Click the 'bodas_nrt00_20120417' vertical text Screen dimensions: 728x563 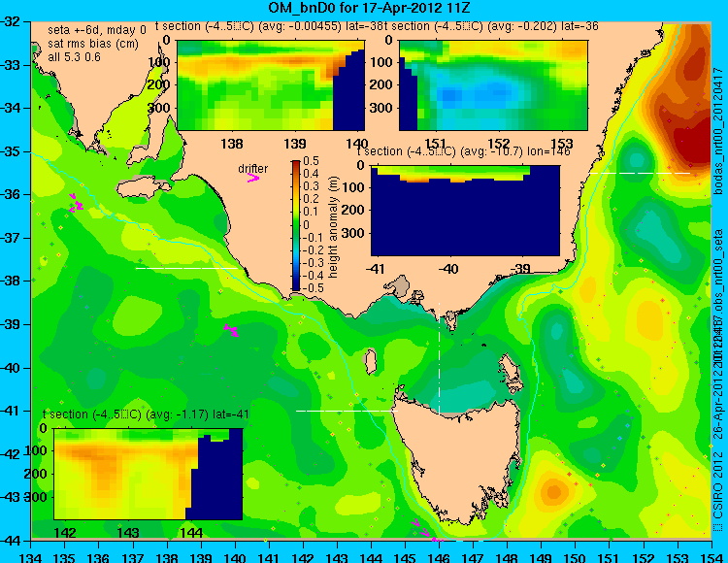click(x=718, y=131)
